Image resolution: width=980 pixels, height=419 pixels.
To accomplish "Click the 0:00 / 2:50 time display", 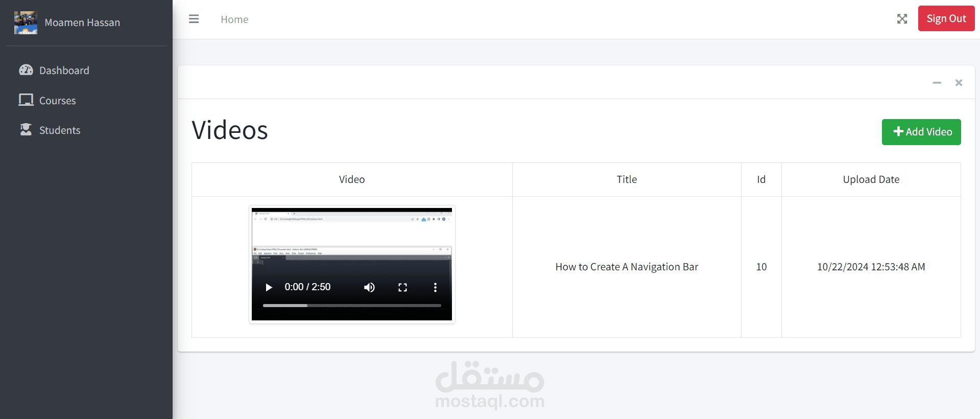I will (307, 287).
